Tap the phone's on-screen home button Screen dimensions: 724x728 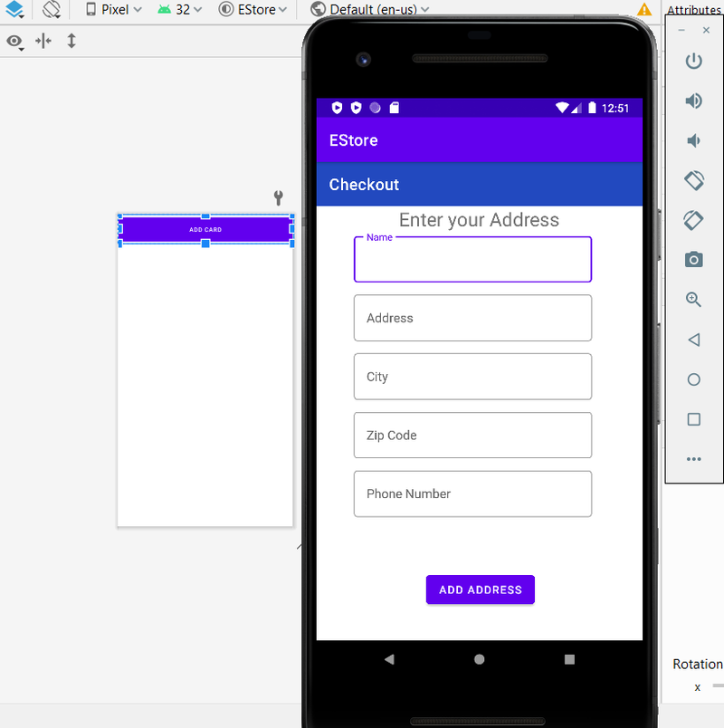[x=480, y=659]
